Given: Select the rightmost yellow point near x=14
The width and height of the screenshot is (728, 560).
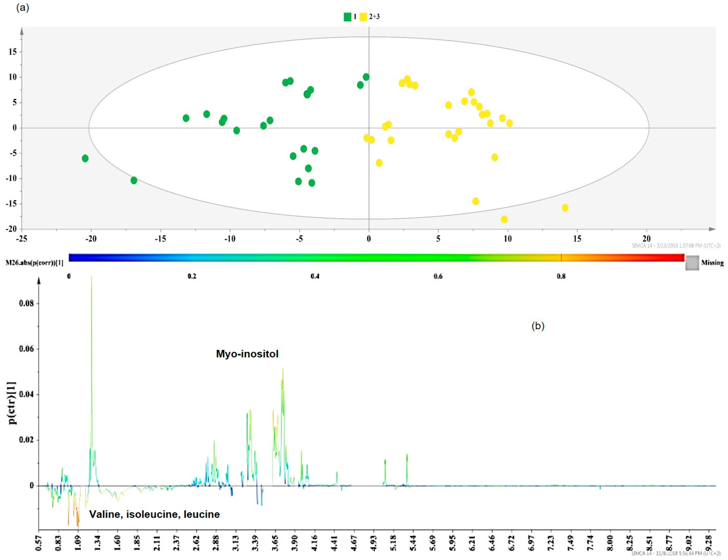Looking at the screenshot, I should [565, 208].
